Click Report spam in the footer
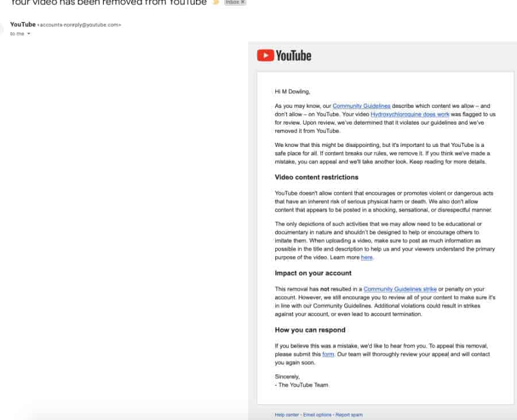 coord(349,415)
